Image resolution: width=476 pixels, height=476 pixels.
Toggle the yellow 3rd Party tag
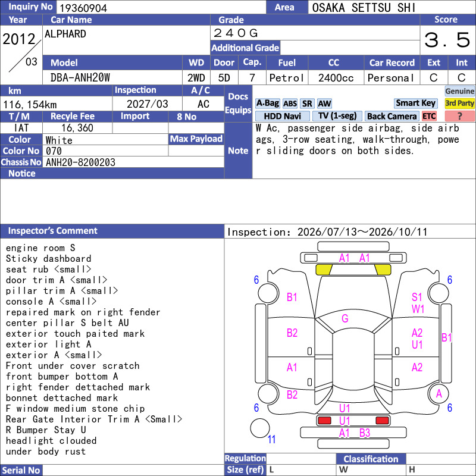click(459, 104)
